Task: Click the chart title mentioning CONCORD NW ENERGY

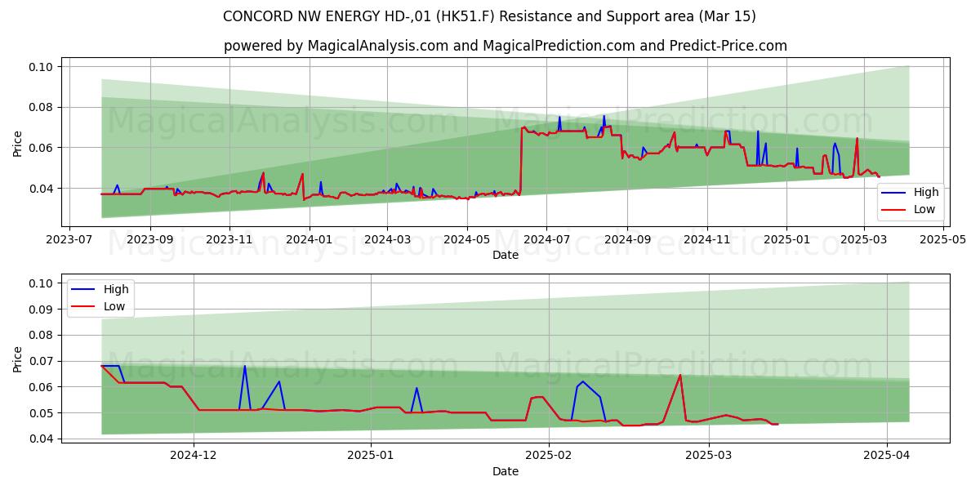Action: [489, 16]
